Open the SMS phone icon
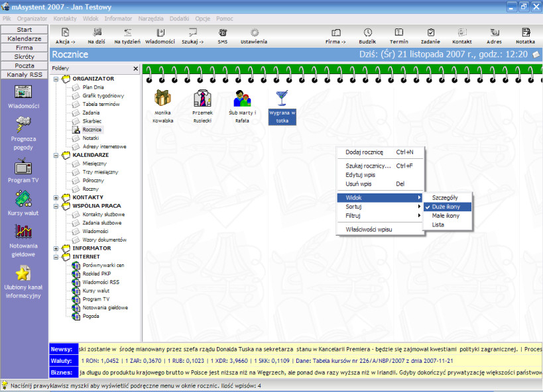This screenshot has width=543, height=392. (x=223, y=36)
